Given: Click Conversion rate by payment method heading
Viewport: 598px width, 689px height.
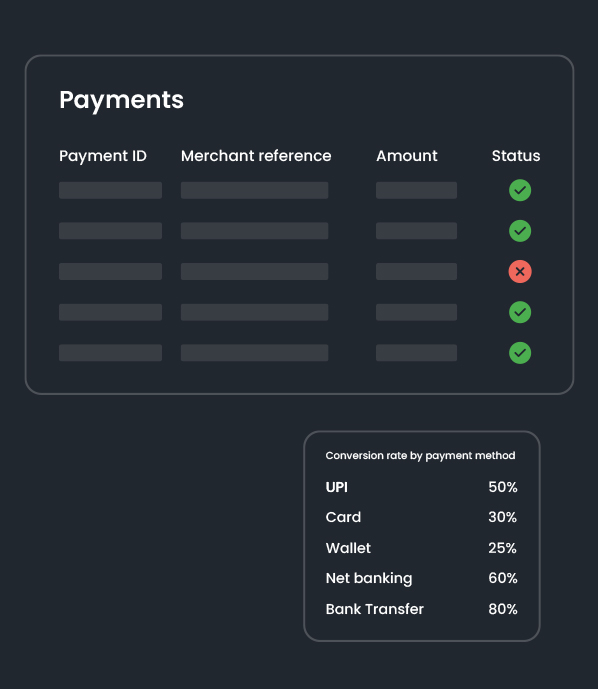Looking at the screenshot, I should (420, 456).
